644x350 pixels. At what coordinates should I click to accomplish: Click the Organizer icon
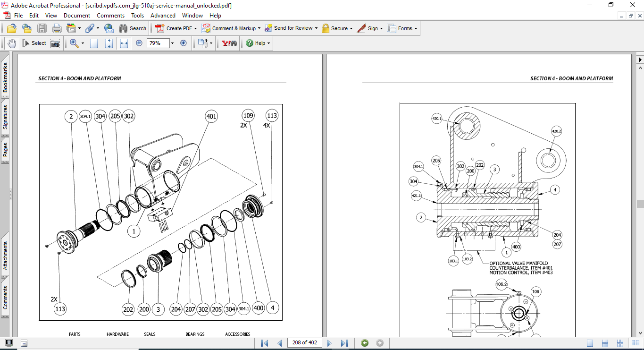click(72, 28)
